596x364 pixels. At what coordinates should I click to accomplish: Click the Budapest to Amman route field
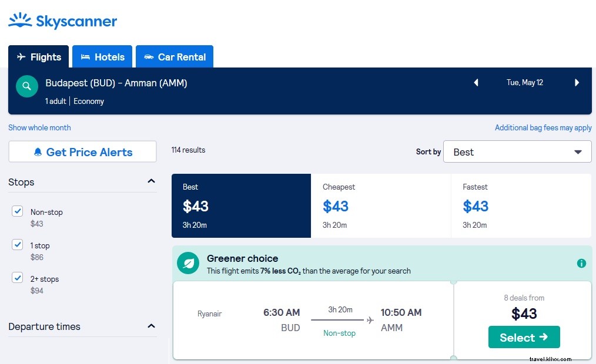point(116,83)
